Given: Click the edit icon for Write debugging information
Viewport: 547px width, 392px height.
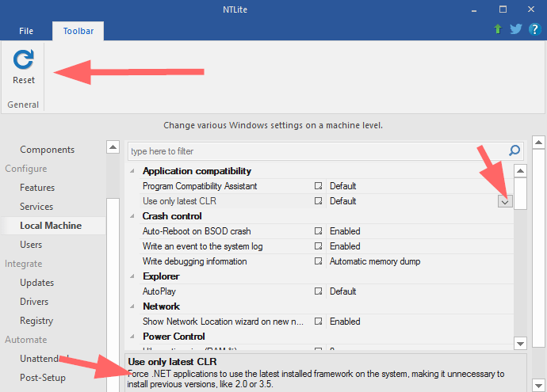Looking at the screenshot, I should (x=318, y=261).
